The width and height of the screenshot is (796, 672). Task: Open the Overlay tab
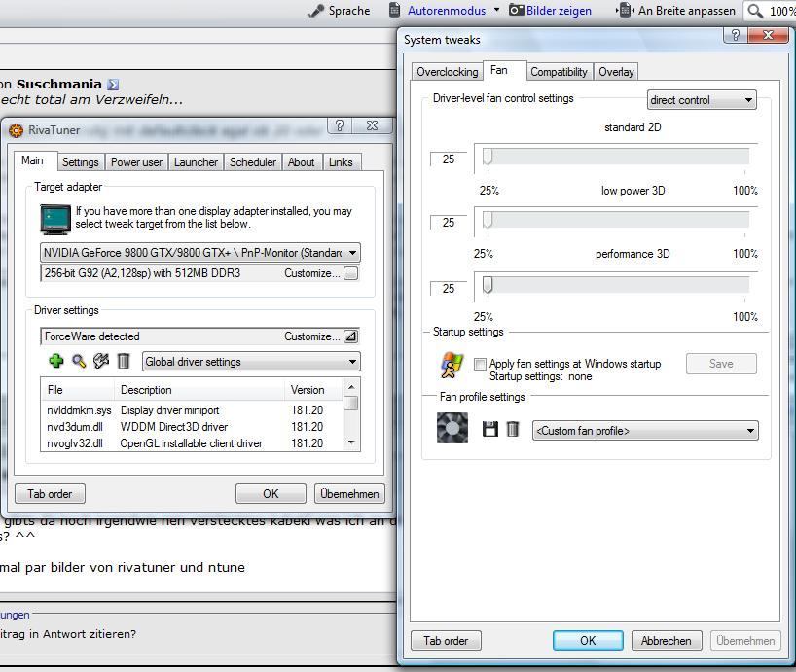pos(616,72)
